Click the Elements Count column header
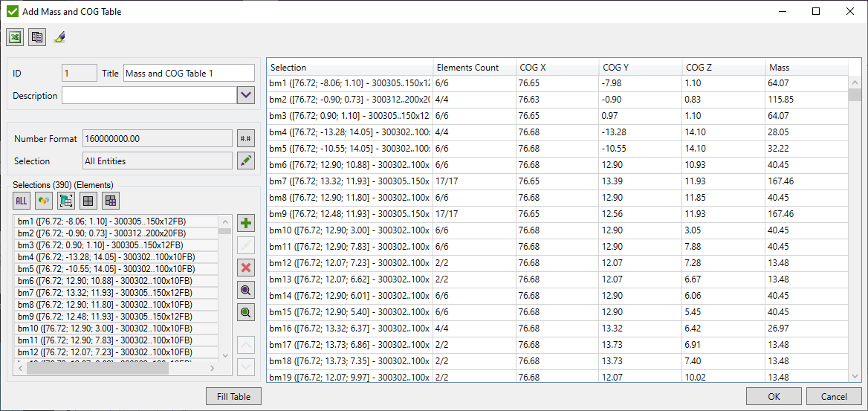 tap(474, 68)
